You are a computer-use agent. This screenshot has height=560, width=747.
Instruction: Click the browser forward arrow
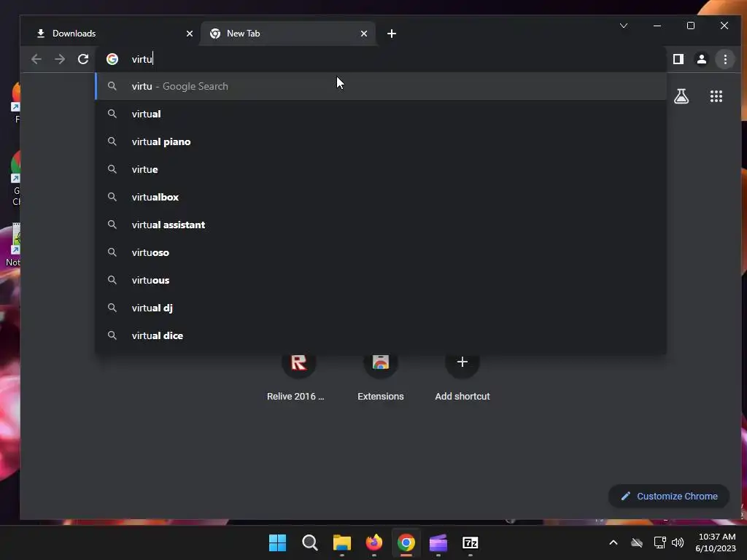tap(60, 59)
